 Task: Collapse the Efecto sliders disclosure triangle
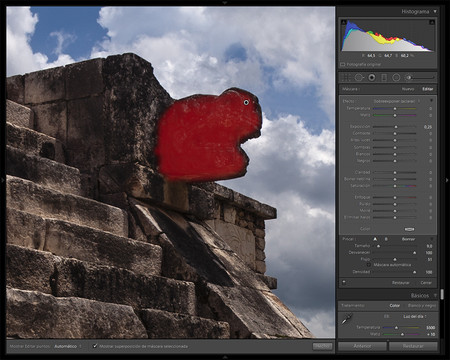click(432, 100)
